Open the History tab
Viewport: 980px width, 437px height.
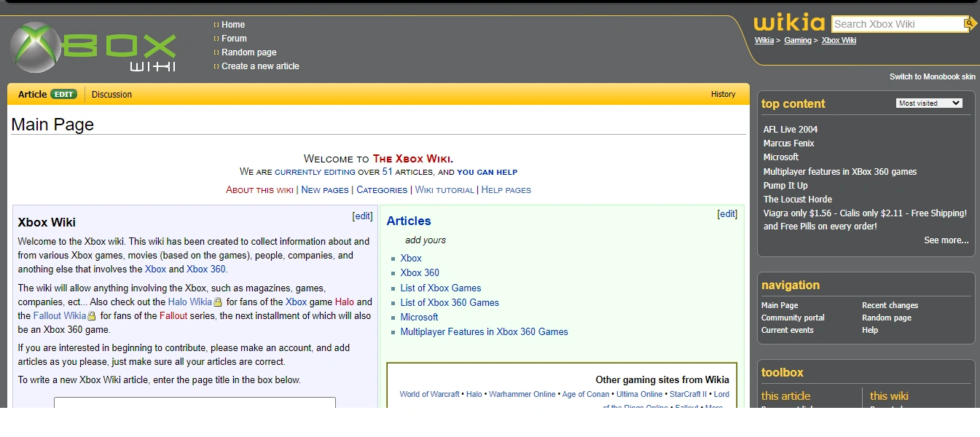pyautogui.click(x=723, y=94)
